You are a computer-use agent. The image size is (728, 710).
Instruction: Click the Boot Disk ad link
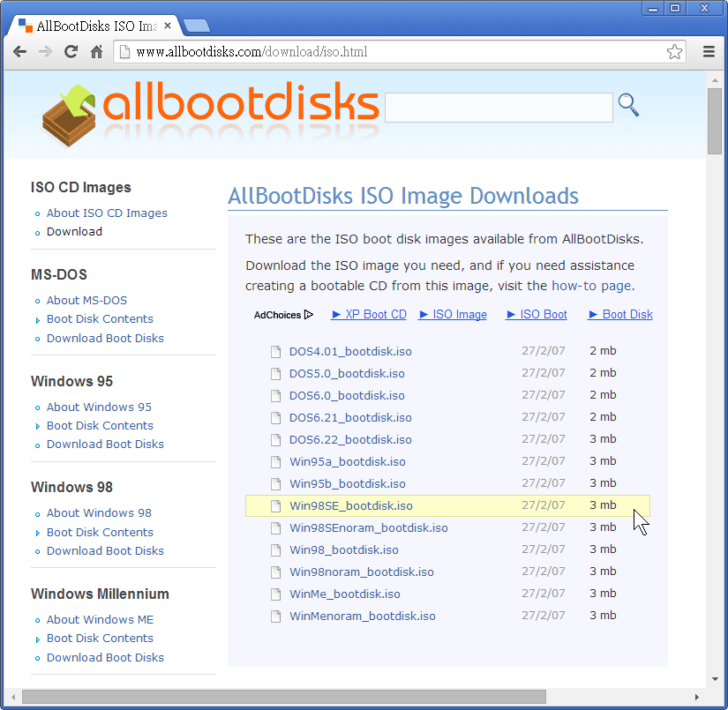(x=620, y=315)
